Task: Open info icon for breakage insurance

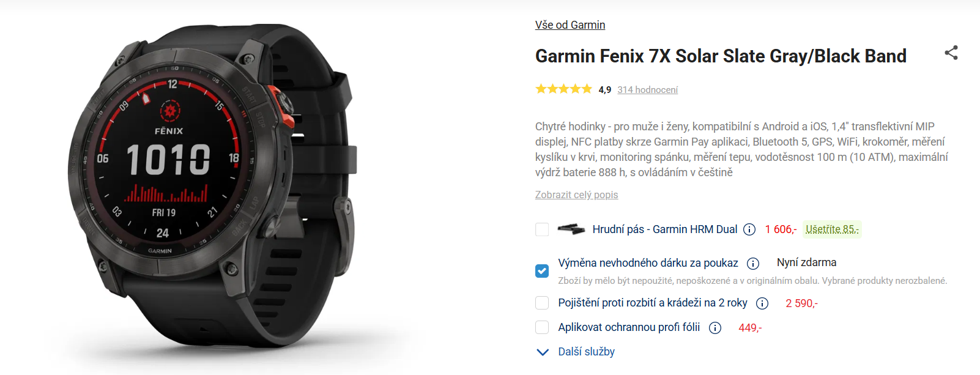Action: [x=762, y=303]
